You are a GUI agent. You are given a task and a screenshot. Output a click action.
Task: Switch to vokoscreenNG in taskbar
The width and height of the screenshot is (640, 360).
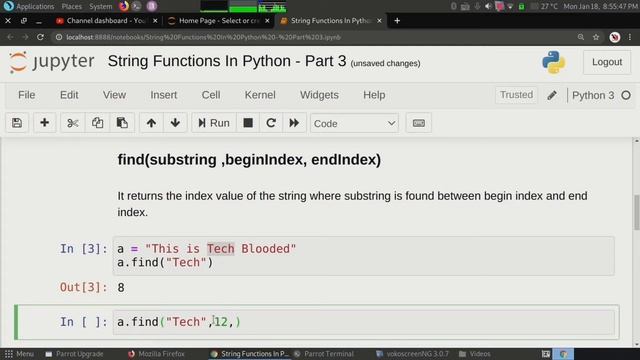[x=412, y=354]
